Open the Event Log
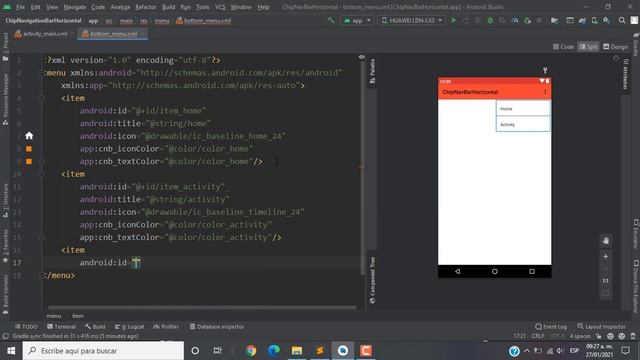This screenshot has height=360, width=640. pos(551,327)
